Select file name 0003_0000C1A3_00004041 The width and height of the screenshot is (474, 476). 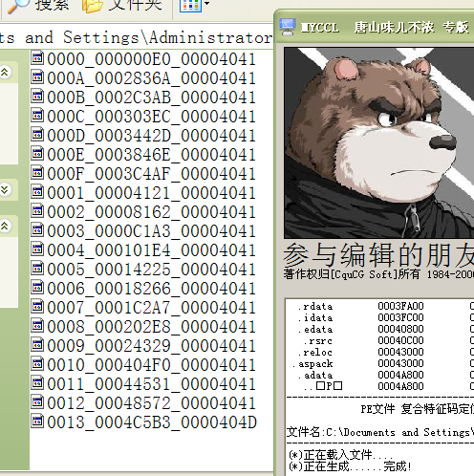[x=151, y=231]
